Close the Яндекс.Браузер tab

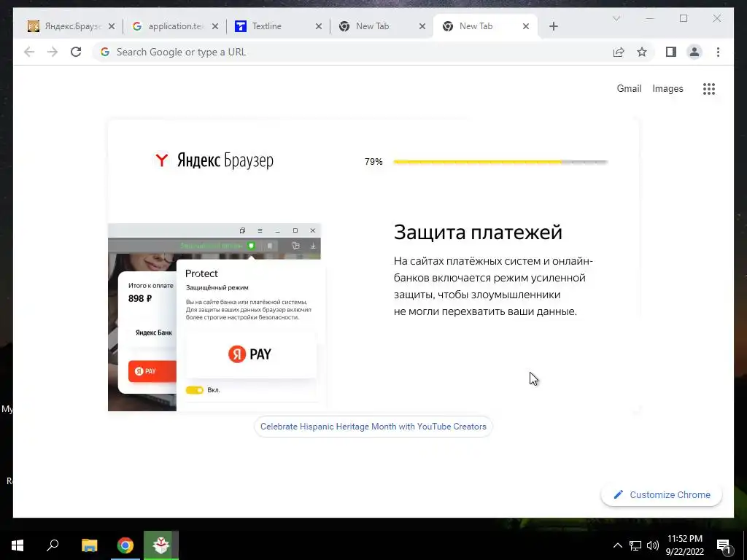pos(112,26)
